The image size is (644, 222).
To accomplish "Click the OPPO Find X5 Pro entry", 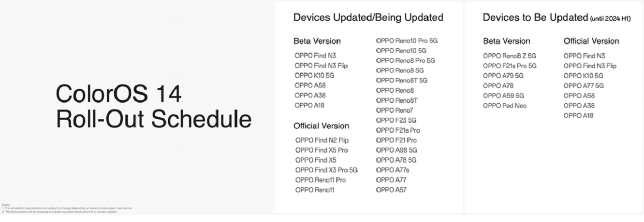I will 321,150.
